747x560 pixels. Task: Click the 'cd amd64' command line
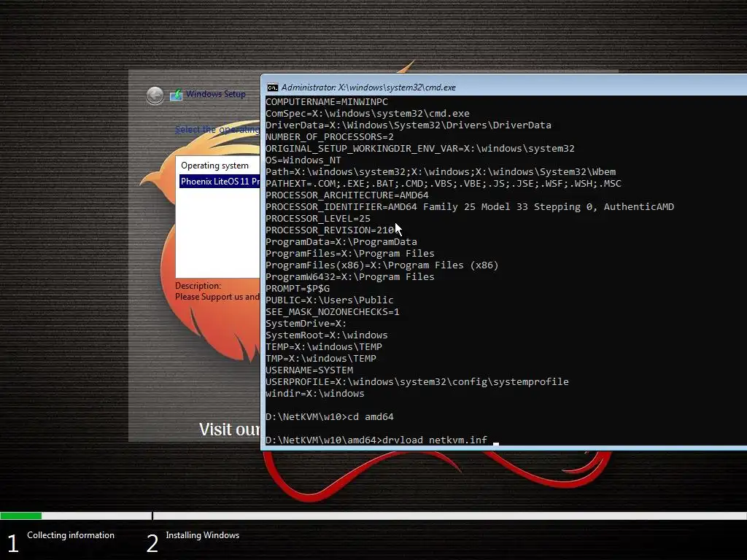pos(330,416)
